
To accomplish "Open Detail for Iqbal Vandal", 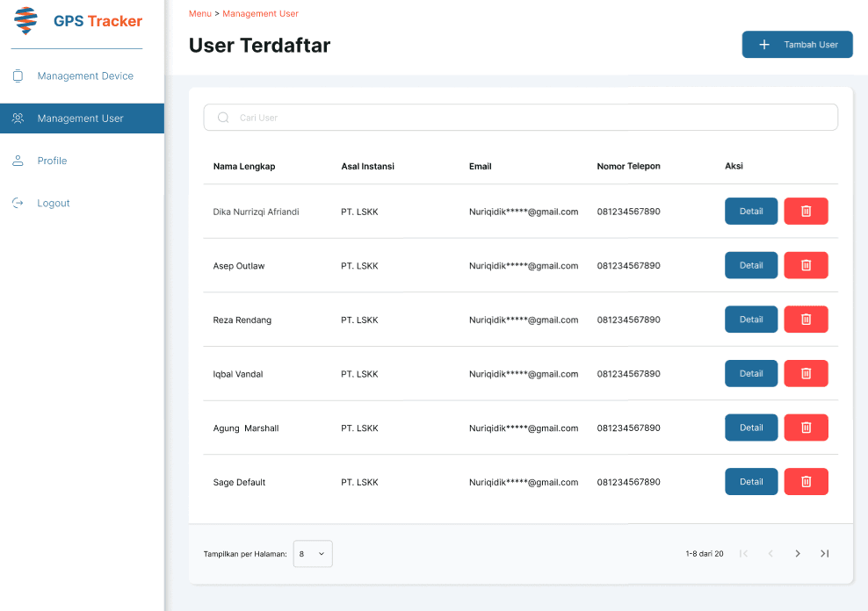I will [x=750, y=374].
